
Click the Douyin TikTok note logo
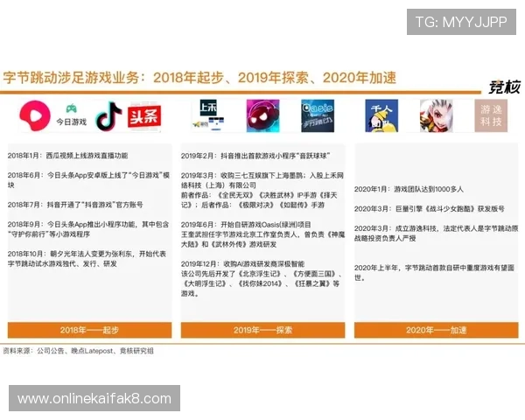108,116
